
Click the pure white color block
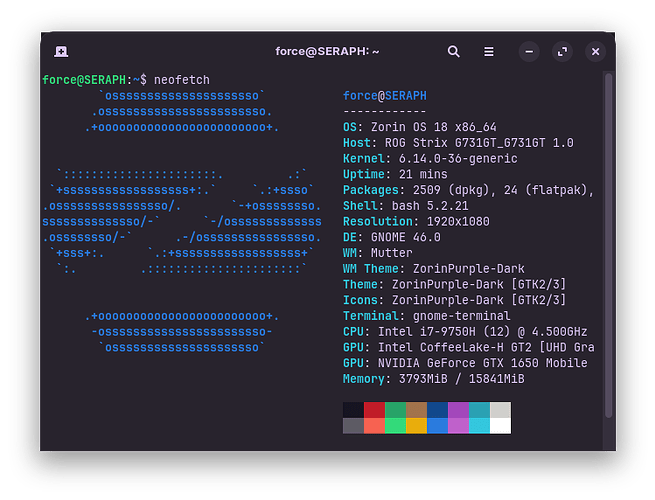tap(500, 426)
